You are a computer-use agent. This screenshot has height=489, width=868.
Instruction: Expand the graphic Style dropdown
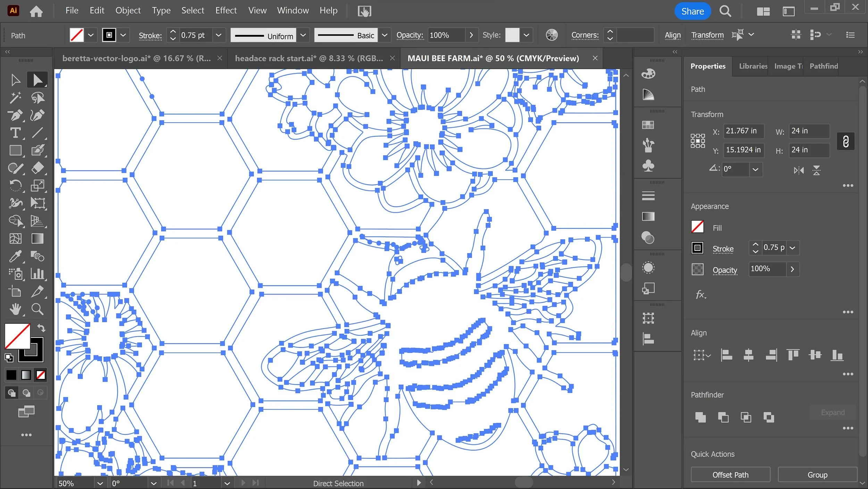click(x=526, y=35)
